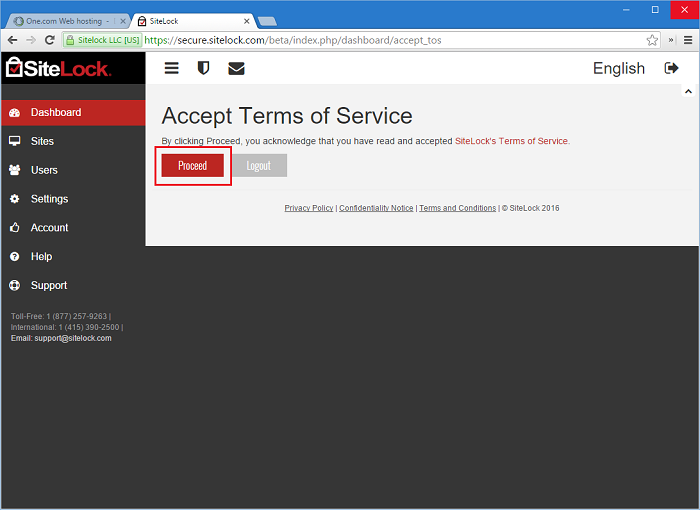This screenshot has height=510, width=700.
Task: Click the International phone number text
Action: coord(65,327)
